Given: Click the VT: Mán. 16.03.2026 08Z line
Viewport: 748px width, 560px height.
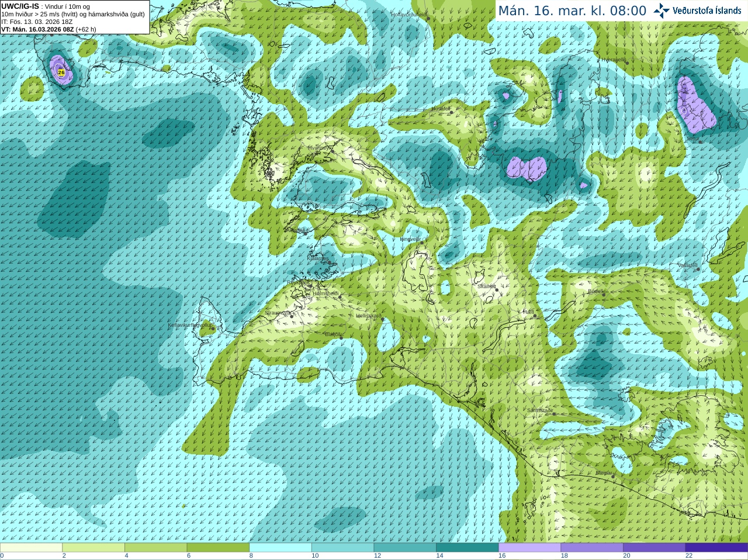Looking at the screenshot, I should coord(49,29).
